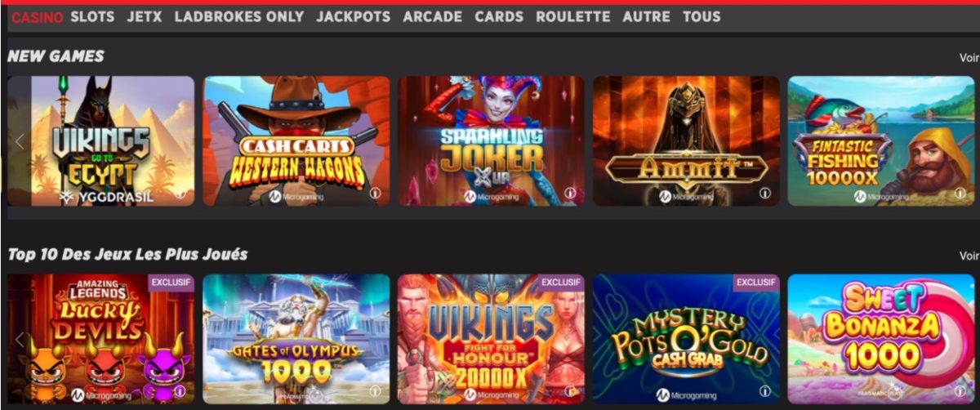Switch to the SLOTS tab

pos(92,16)
